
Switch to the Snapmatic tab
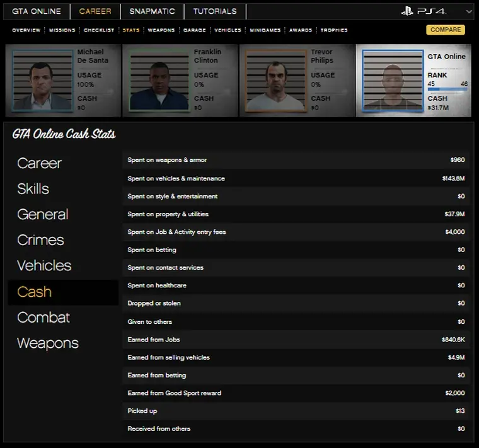coord(152,11)
